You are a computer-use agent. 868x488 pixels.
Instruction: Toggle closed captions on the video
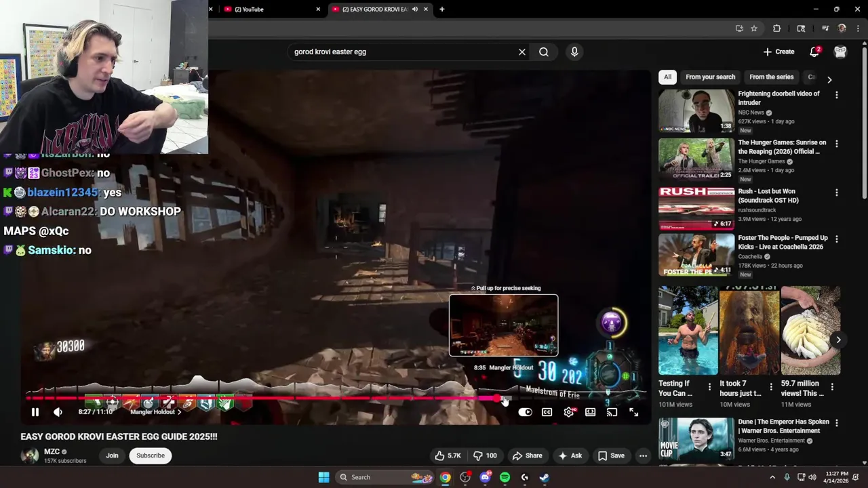547,412
